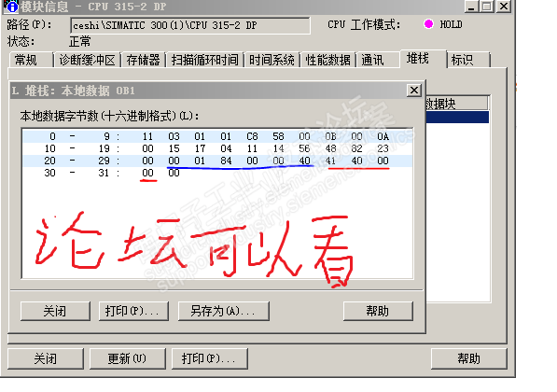Click 打印(P)... at bottom of main window
The width and height of the screenshot is (557, 392).
209,358
